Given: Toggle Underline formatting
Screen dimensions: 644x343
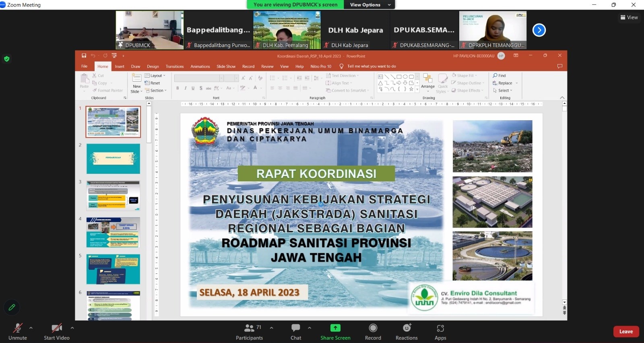Looking at the screenshot, I should tap(193, 88).
